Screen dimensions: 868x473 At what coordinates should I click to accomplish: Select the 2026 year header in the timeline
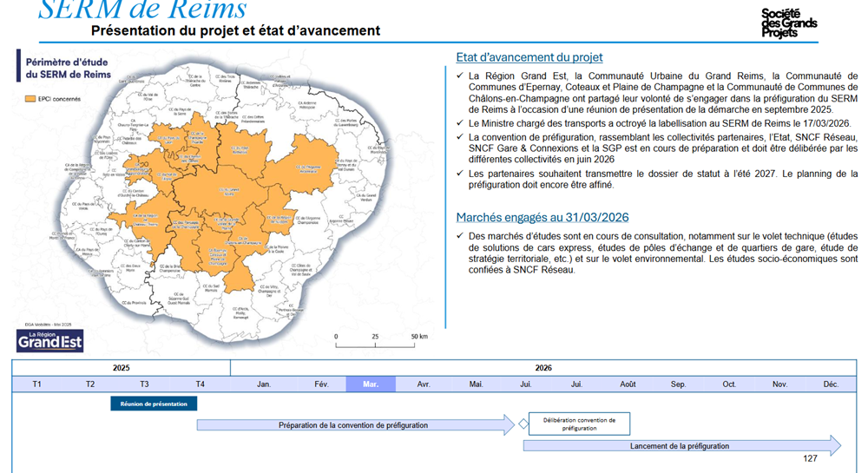click(x=543, y=368)
